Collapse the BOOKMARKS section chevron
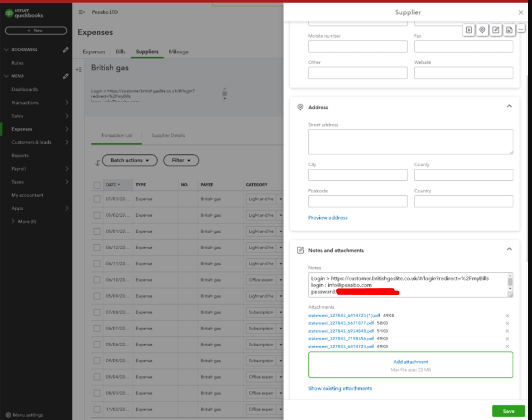The image size is (532, 420). 6,49
